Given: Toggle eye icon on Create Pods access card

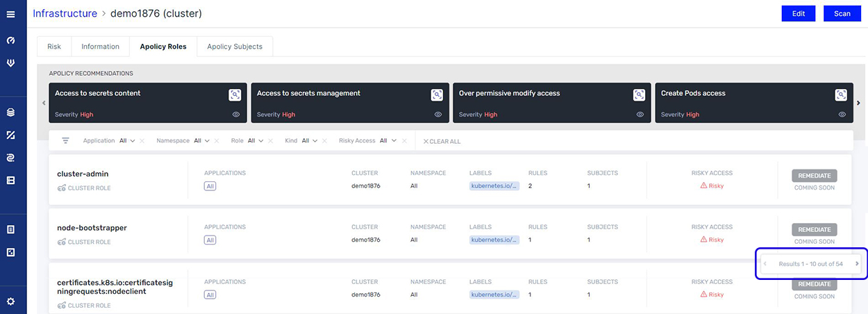Looking at the screenshot, I should pyautogui.click(x=842, y=115).
